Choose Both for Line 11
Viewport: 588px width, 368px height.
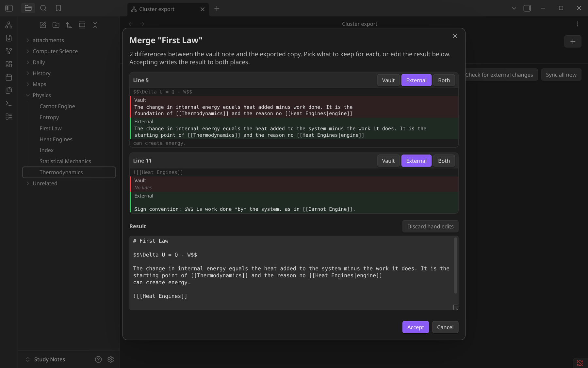[x=444, y=161]
